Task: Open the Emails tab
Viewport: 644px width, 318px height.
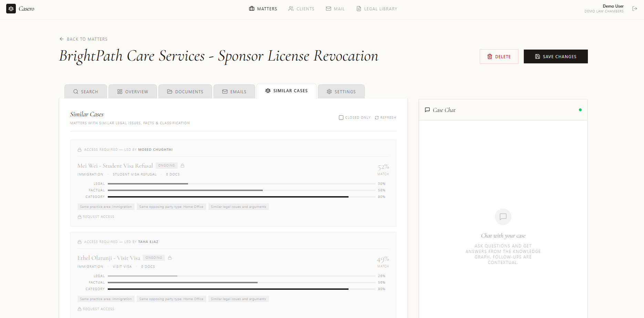Action: (x=234, y=92)
